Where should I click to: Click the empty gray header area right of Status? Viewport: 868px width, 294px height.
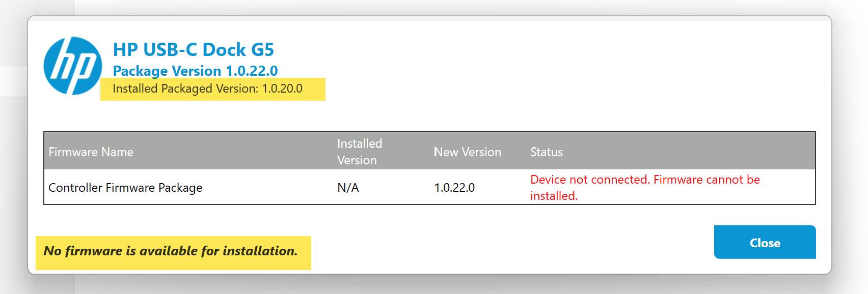[x=688, y=151]
